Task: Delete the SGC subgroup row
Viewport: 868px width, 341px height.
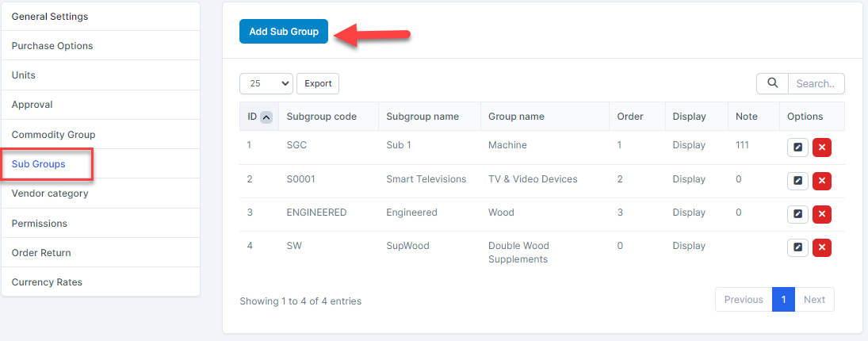Action: click(x=822, y=148)
